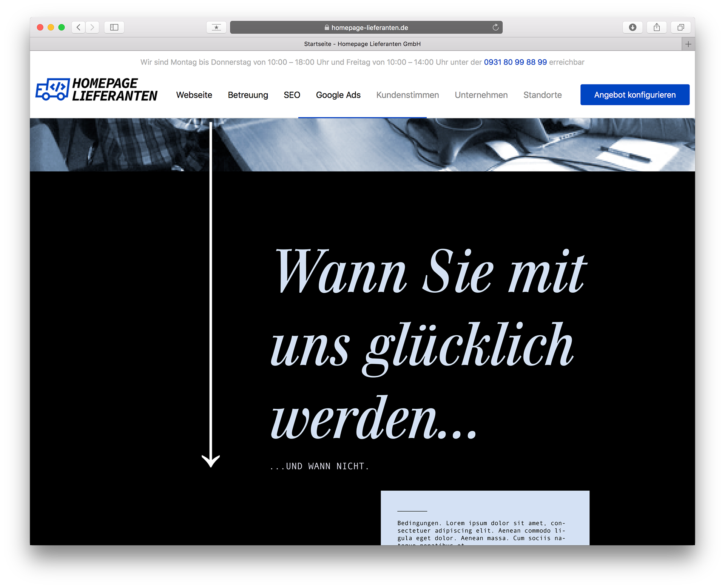Open the Share sheet icon
Image resolution: width=725 pixels, height=588 pixels.
(657, 27)
